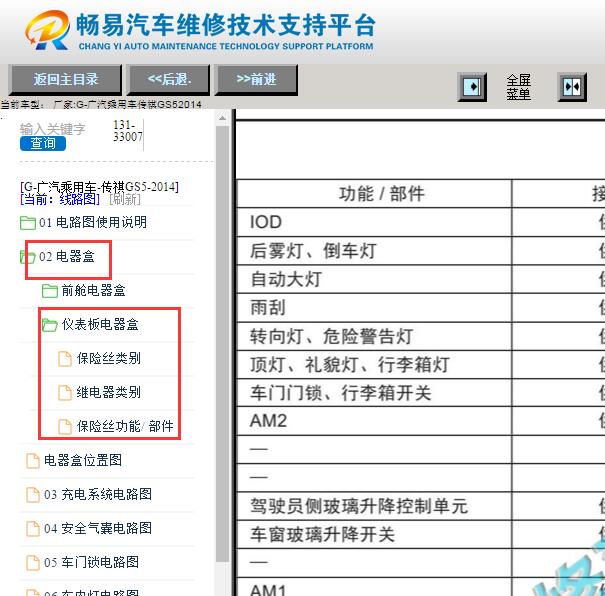Click document icon of 保险丝功能/部件

tap(65, 427)
